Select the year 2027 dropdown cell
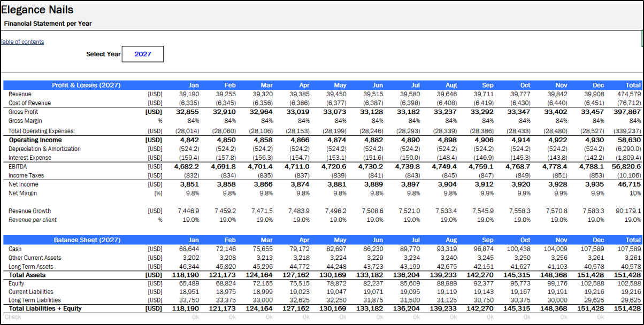The image size is (644, 325). coord(143,54)
